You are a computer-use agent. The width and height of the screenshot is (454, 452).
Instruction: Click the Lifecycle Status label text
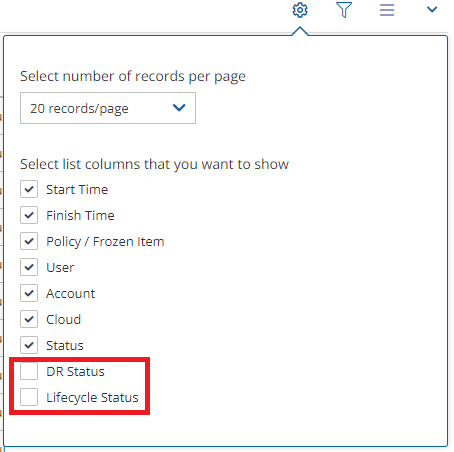92,398
